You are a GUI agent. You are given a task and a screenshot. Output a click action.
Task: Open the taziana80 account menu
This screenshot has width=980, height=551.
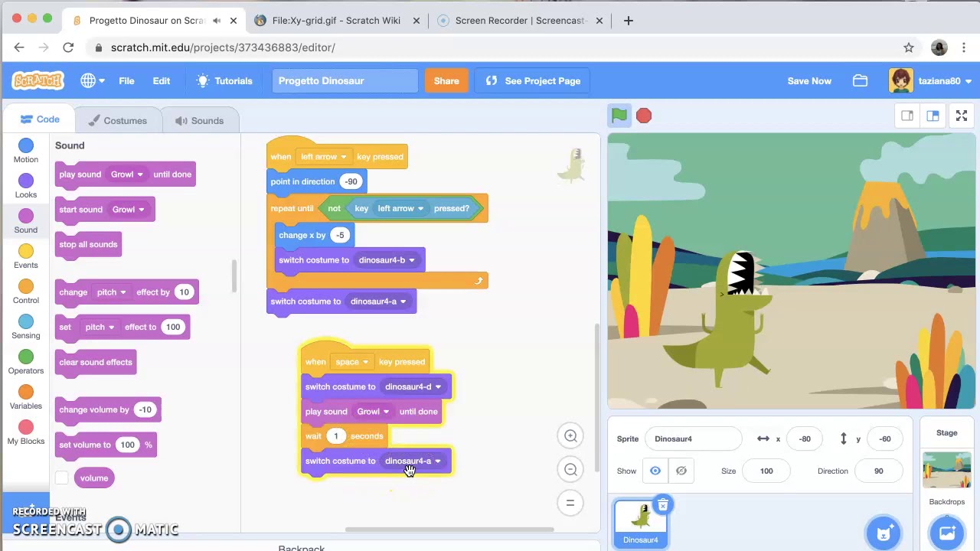pos(930,81)
